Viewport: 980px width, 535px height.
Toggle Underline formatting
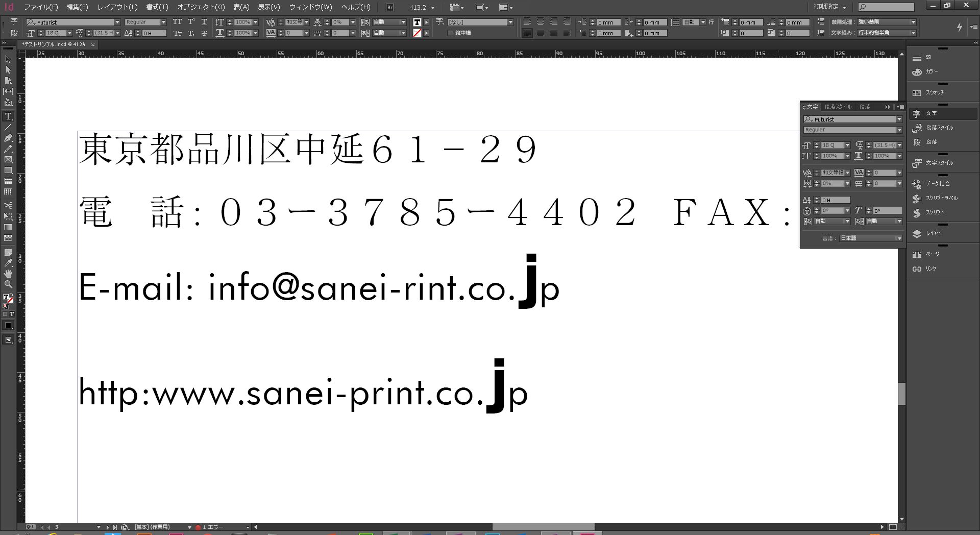[204, 22]
